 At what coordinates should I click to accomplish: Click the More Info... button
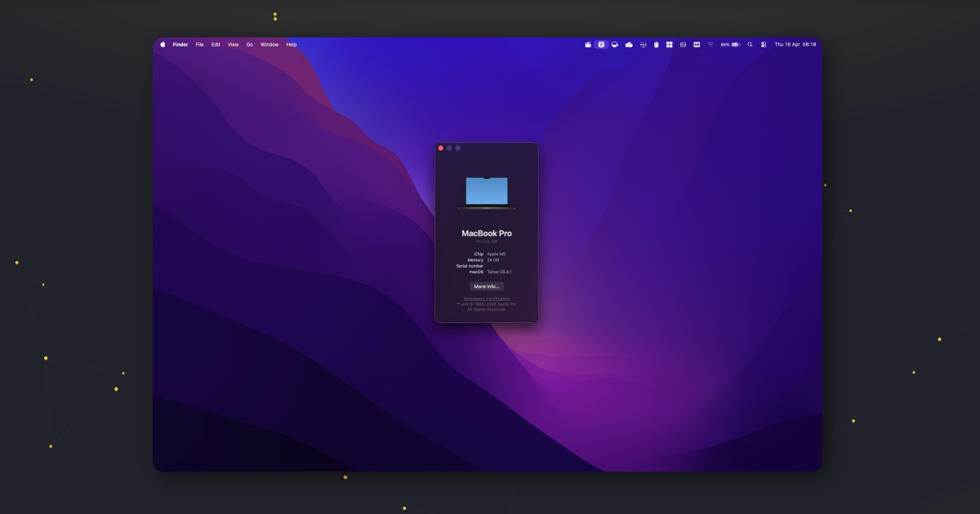click(487, 286)
